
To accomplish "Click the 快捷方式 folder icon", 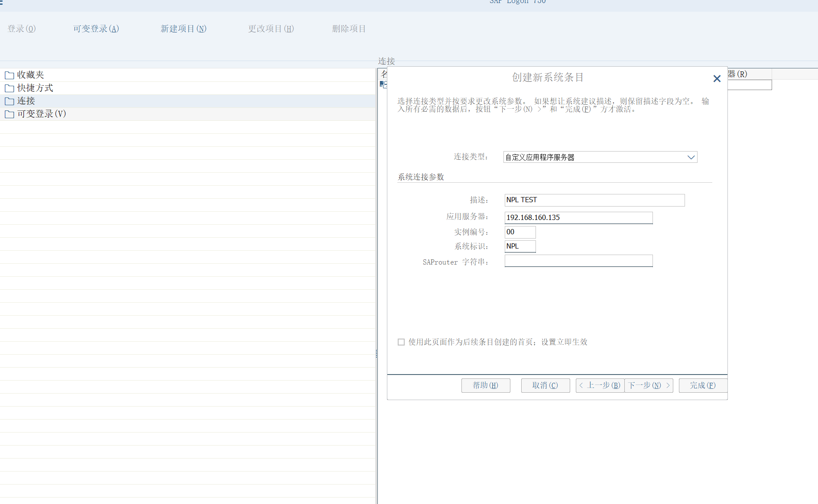I will point(9,88).
